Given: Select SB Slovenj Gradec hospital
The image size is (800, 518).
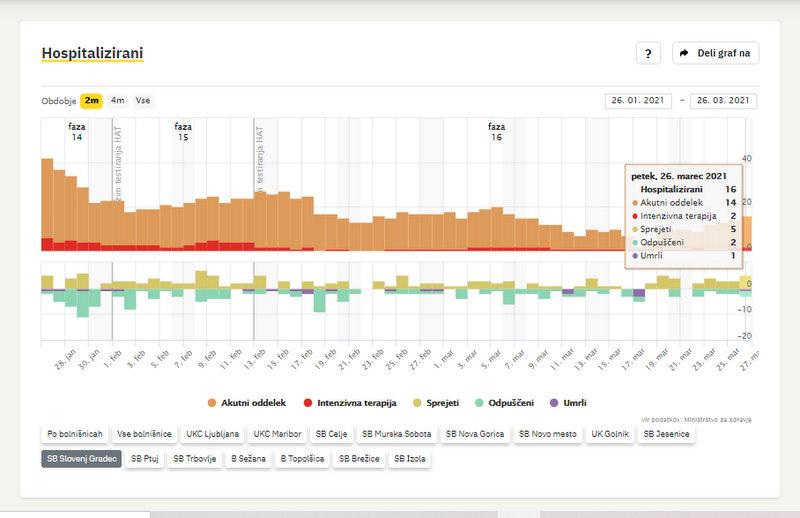Looking at the screenshot, I should [x=81, y=459].
